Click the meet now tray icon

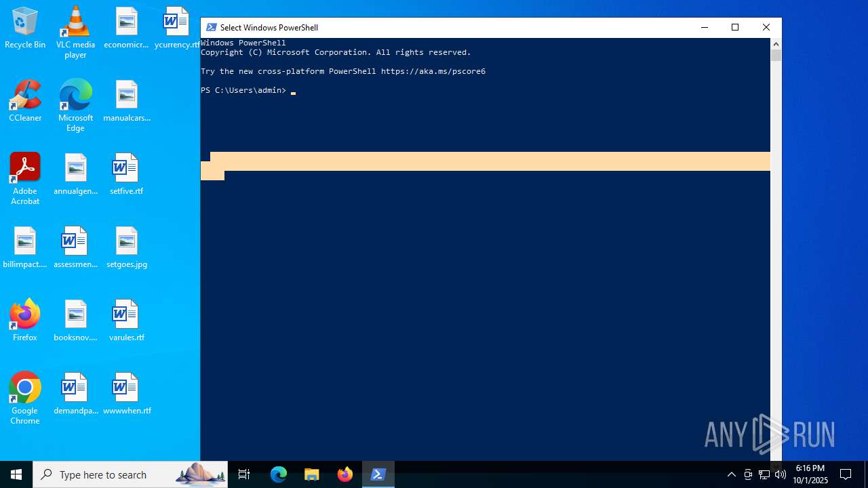748,474
